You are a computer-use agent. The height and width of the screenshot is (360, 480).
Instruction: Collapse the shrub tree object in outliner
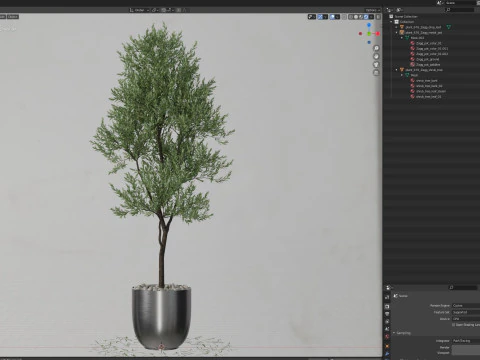point(397,70)
